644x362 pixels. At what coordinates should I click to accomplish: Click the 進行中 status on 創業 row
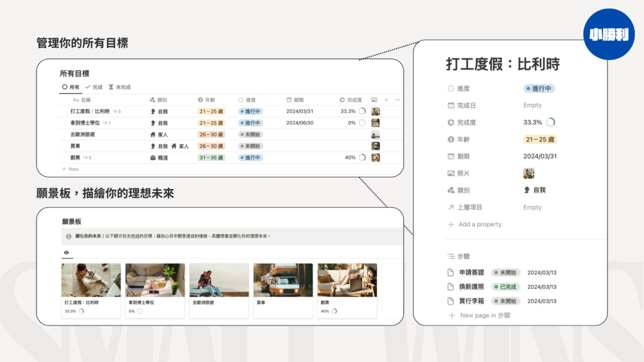pos(250,158)
